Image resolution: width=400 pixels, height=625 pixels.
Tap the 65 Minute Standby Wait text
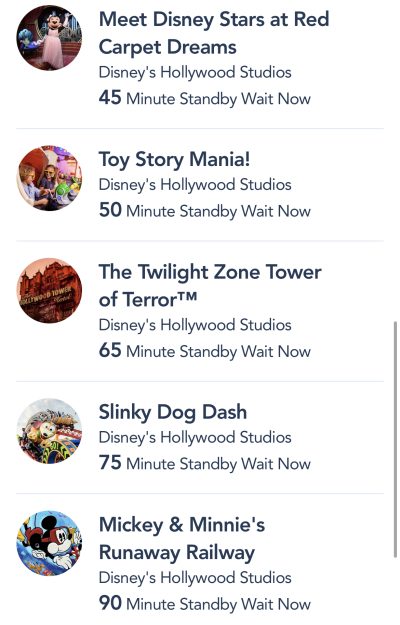(205, 351)
